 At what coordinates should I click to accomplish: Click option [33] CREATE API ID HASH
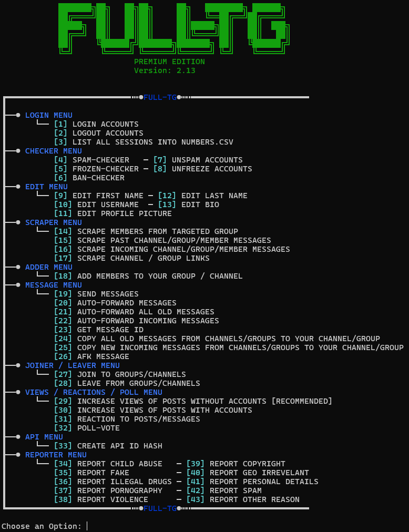tap(108, 446)
